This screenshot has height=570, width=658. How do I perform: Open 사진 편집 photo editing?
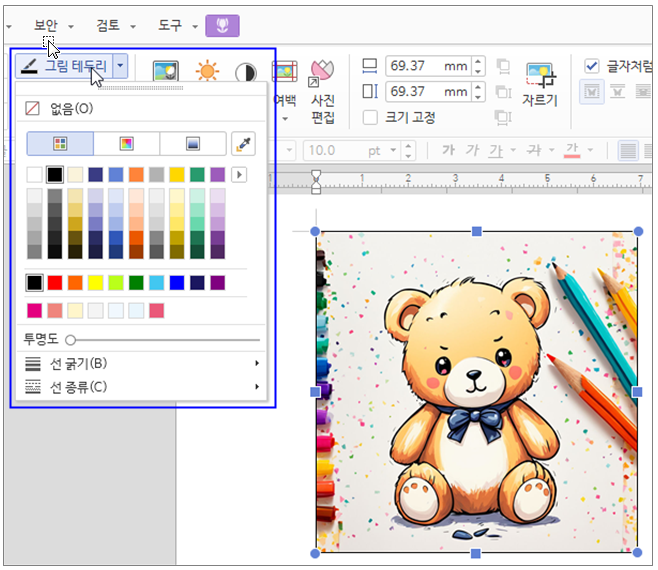[322, 92]
